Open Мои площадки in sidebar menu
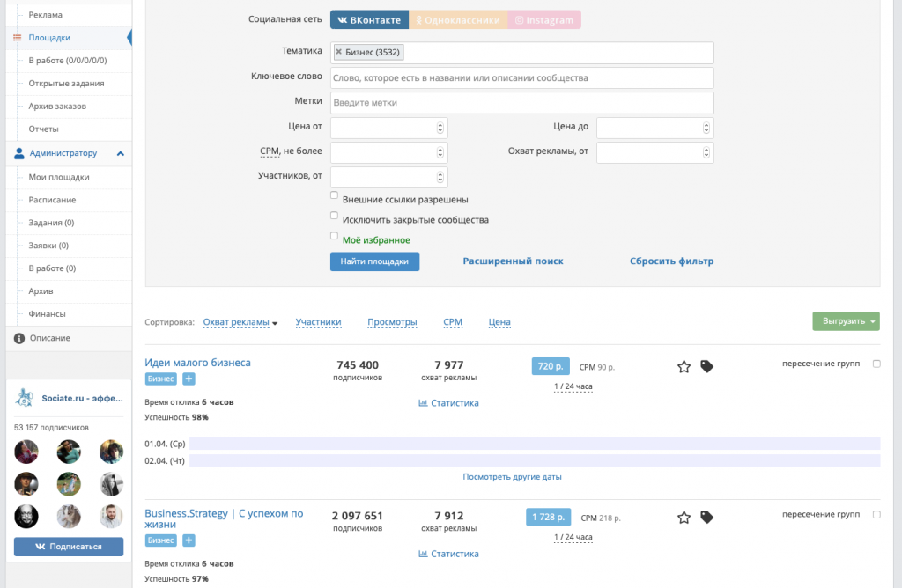This screenshot has width=902, height=588. 59,177
